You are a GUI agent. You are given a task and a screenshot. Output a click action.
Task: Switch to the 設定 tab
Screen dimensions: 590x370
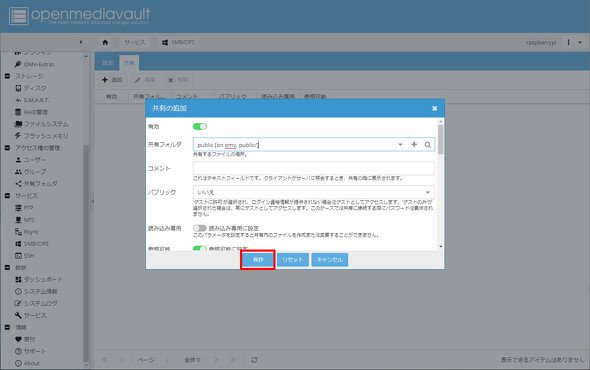[108, 63]
